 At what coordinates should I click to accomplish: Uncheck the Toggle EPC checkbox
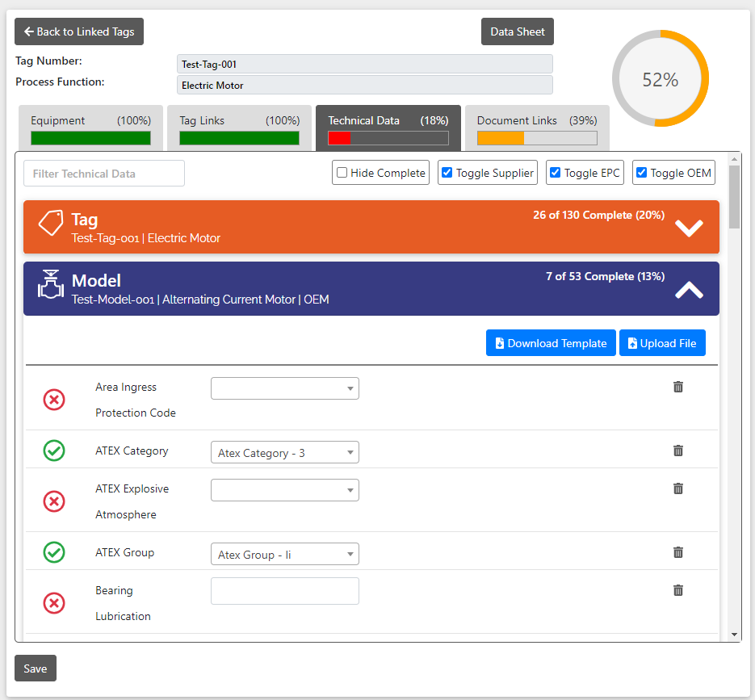556,172
